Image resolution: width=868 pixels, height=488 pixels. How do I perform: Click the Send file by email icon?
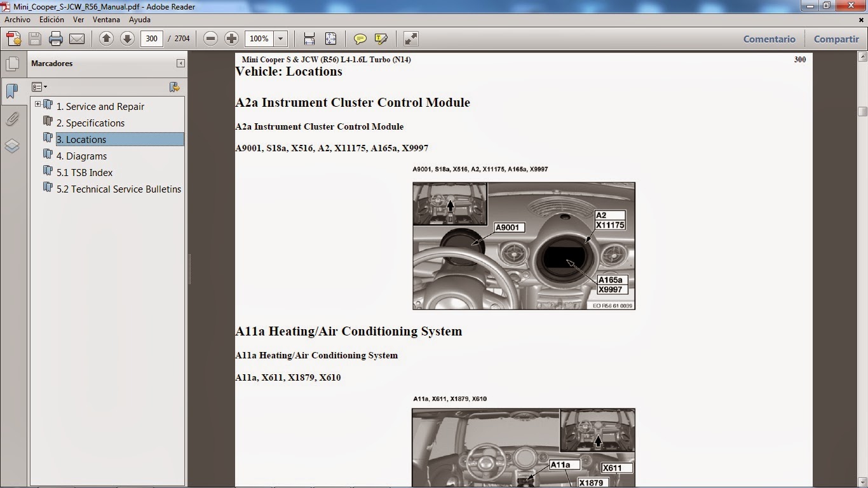[77, 39]
